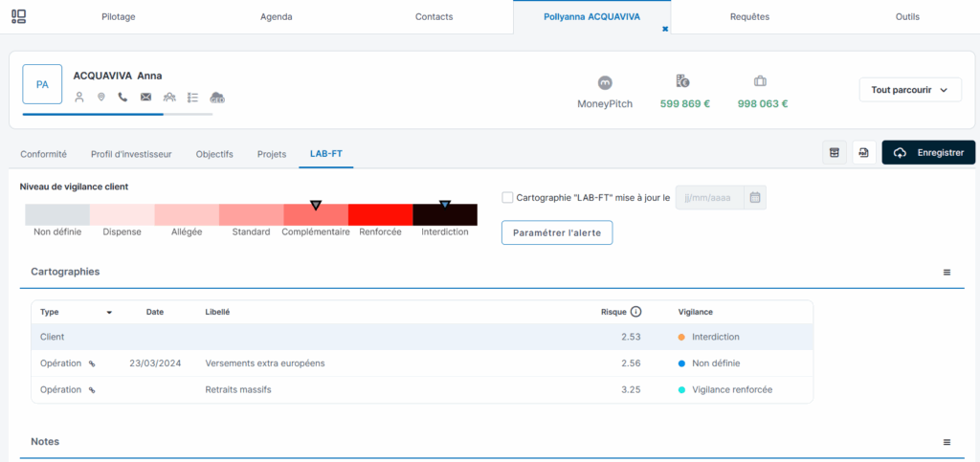Click the LAB-FT update date input field
The image size is (980, 462).
pyautogui.click(x=710, y=198)
